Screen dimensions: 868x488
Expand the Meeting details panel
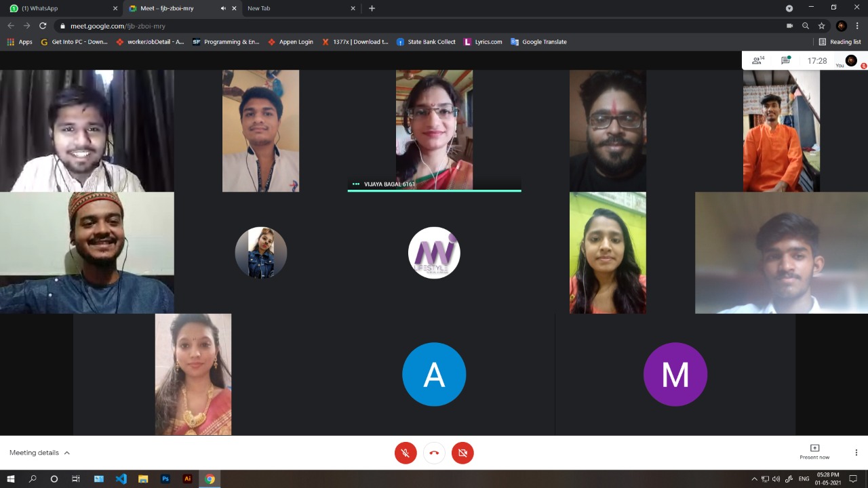pyautogui.click(x=39, y=453)
